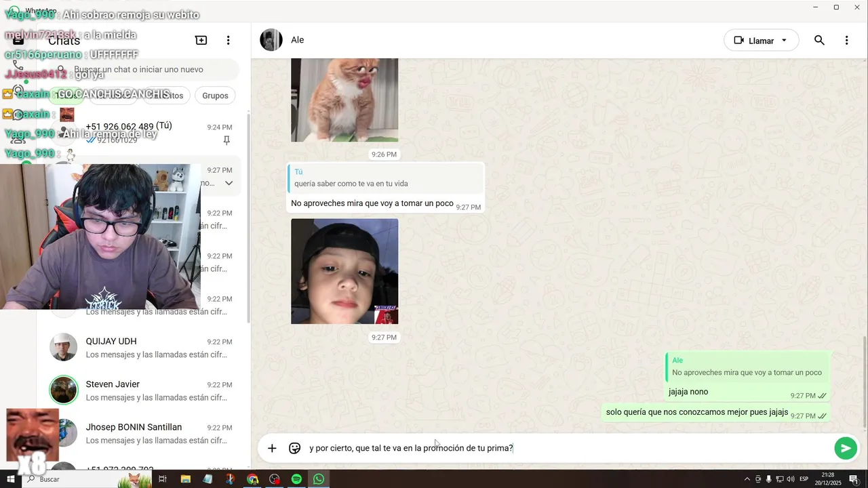The height and width of the screenshot is (488, 868).
Task: Open the clock showing 21:28
Action: pos(828,479)
